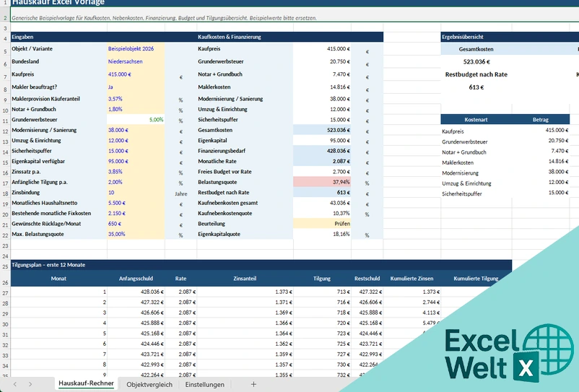The height and width of the screenshot is (392, 579).
Task: Select the Anfängliche Tilgung value 2,00%
Action: click(136, 182)
